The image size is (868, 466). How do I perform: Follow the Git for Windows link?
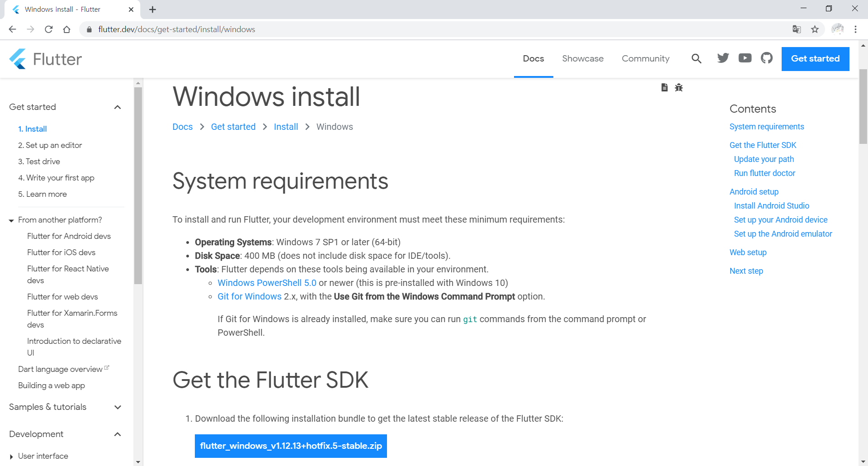(250, 296)
